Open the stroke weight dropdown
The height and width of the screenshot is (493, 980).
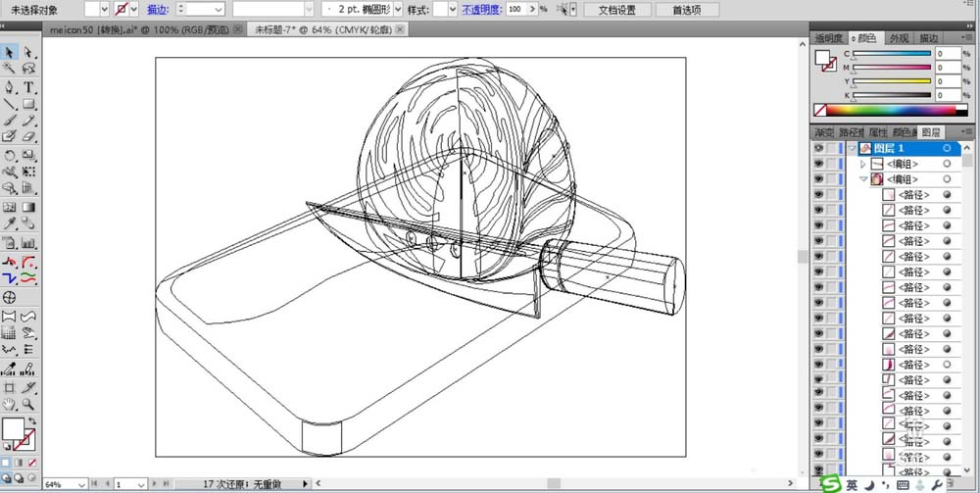pyautogui.click(x=219, y=10)
